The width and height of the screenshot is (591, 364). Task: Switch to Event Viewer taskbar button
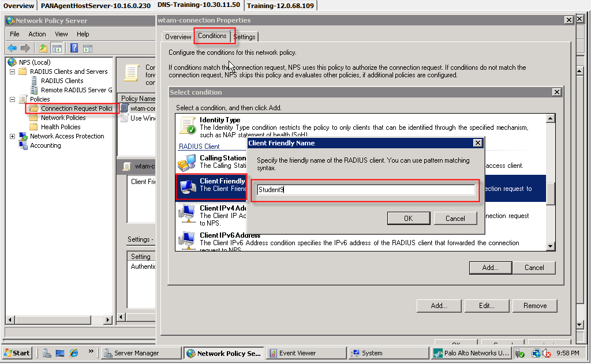click(307, 353)
